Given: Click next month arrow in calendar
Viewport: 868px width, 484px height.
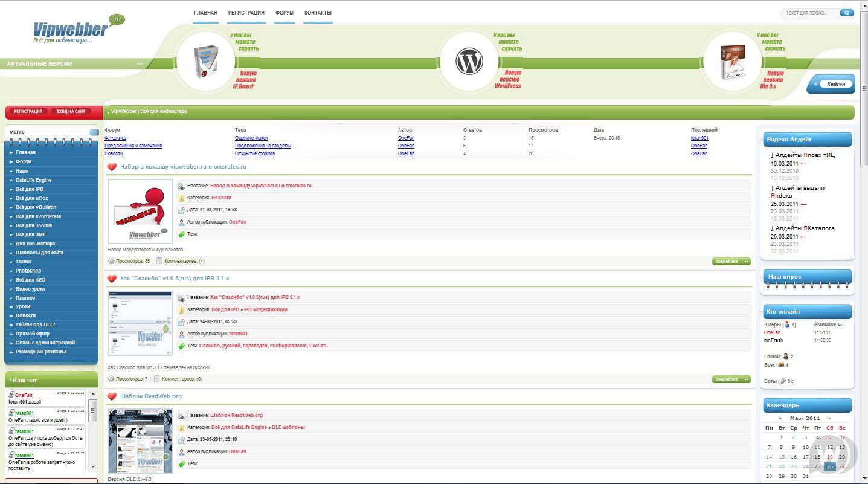Looking at the screenshot, I should coord(829,418).
